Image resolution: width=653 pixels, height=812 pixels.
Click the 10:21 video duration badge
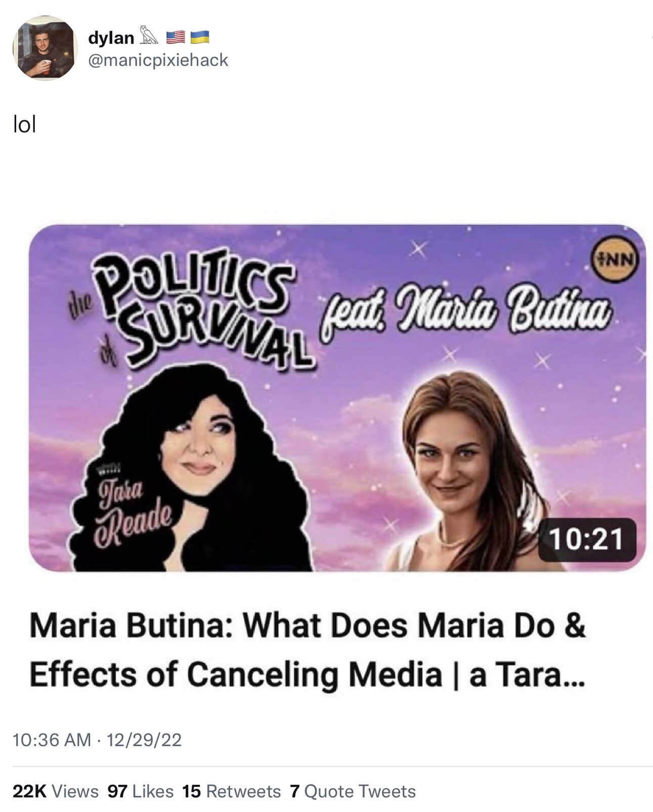587,539
